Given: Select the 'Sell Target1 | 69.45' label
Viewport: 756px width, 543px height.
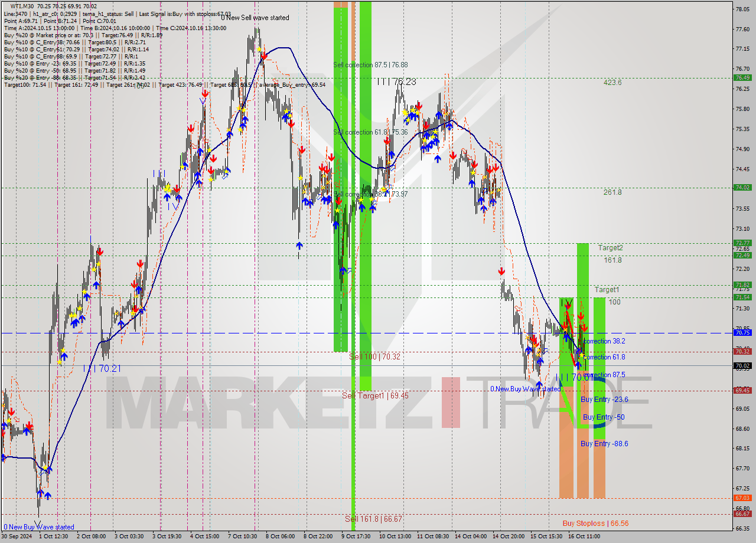Looking at the screenshot, I should [x=375, y=395].
